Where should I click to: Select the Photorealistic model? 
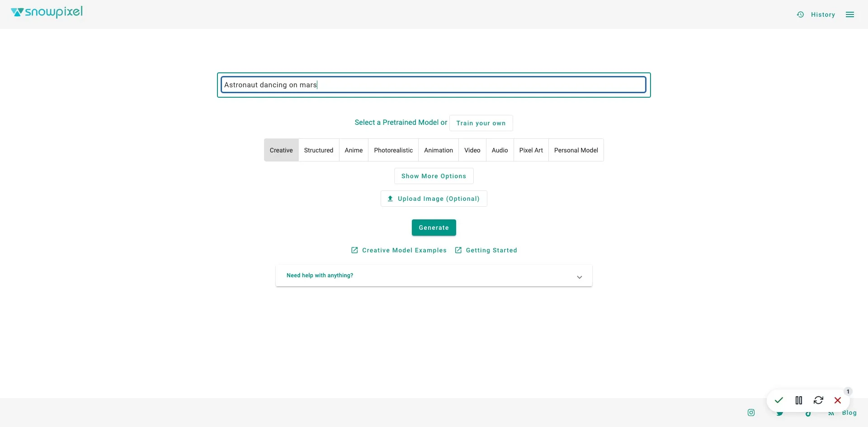[393, 150]
